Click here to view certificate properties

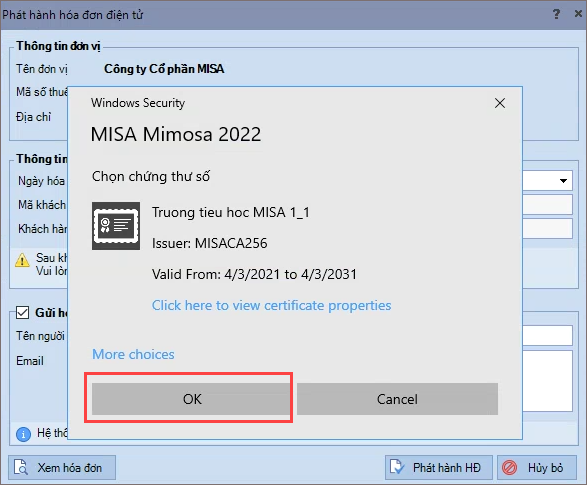(271, 305)
